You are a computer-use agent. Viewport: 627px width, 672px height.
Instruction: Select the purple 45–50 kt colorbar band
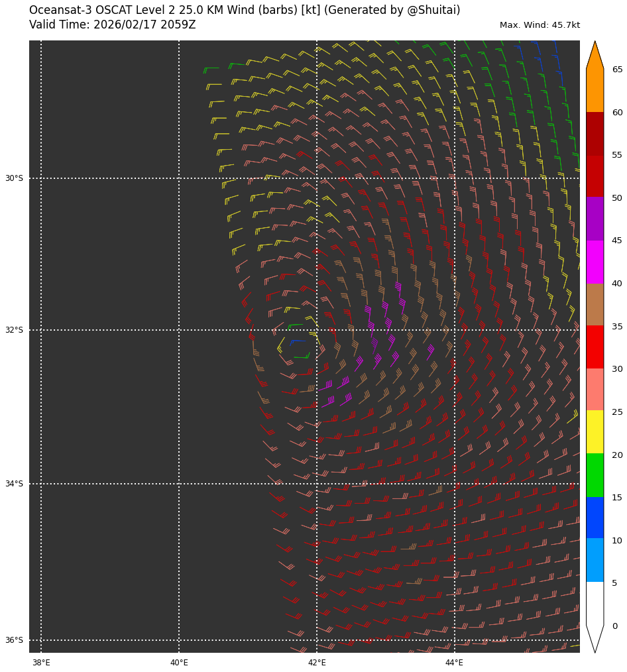[595, 219]
